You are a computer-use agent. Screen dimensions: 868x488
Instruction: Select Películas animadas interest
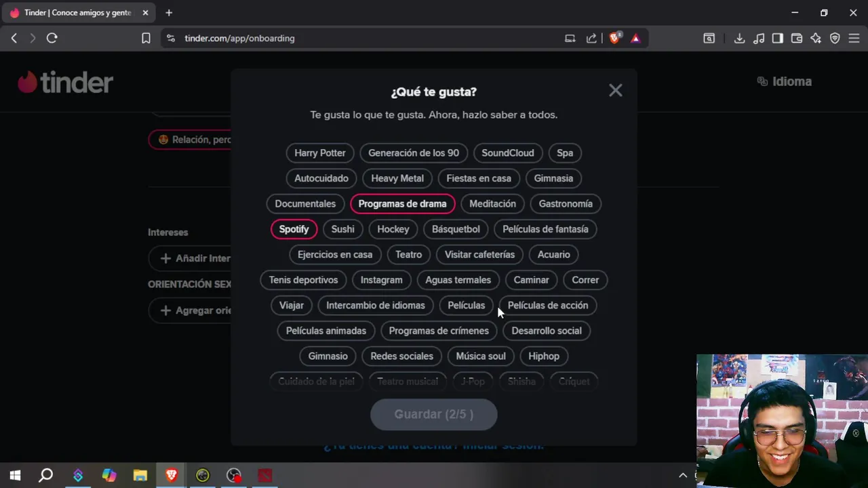coord(326,331)
